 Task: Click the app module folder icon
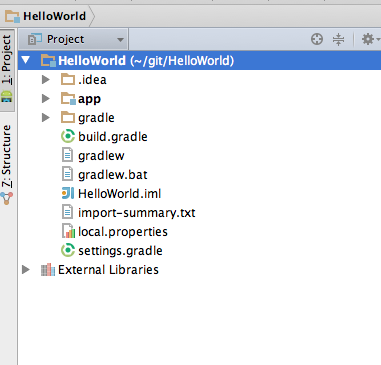click(68, 99)
